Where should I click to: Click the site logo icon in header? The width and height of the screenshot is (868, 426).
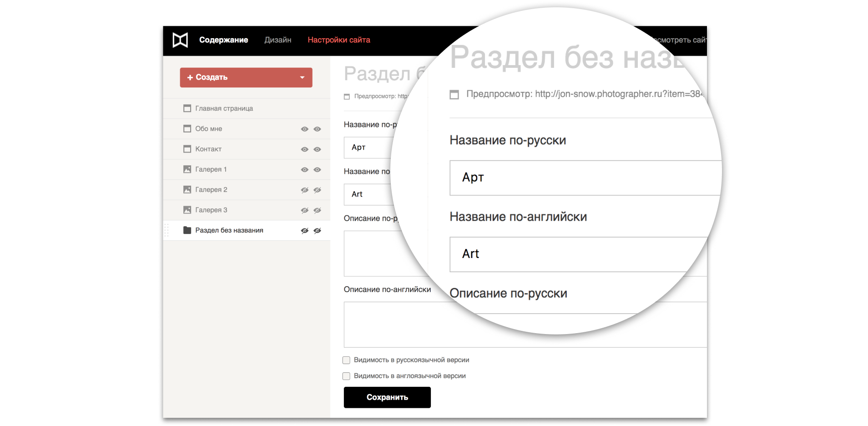tap(180, 40)
